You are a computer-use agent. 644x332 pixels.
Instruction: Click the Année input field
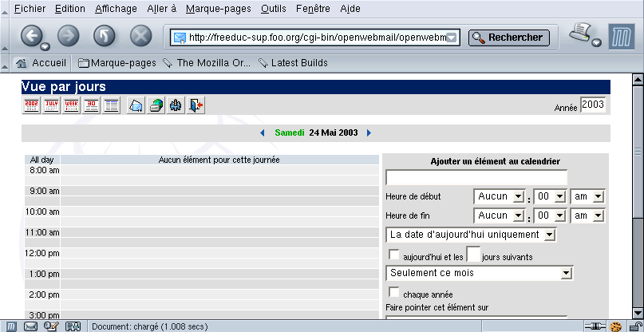(x=593, y=105)
